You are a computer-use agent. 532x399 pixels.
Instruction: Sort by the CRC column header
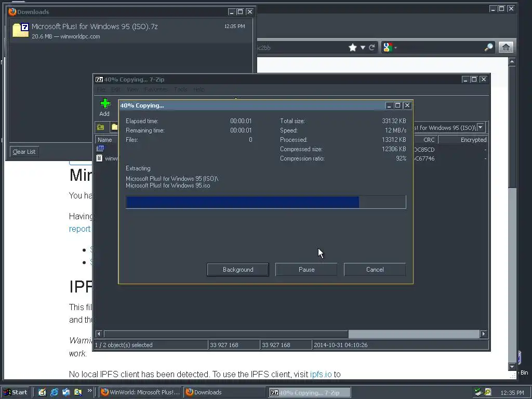pos(426,139)
